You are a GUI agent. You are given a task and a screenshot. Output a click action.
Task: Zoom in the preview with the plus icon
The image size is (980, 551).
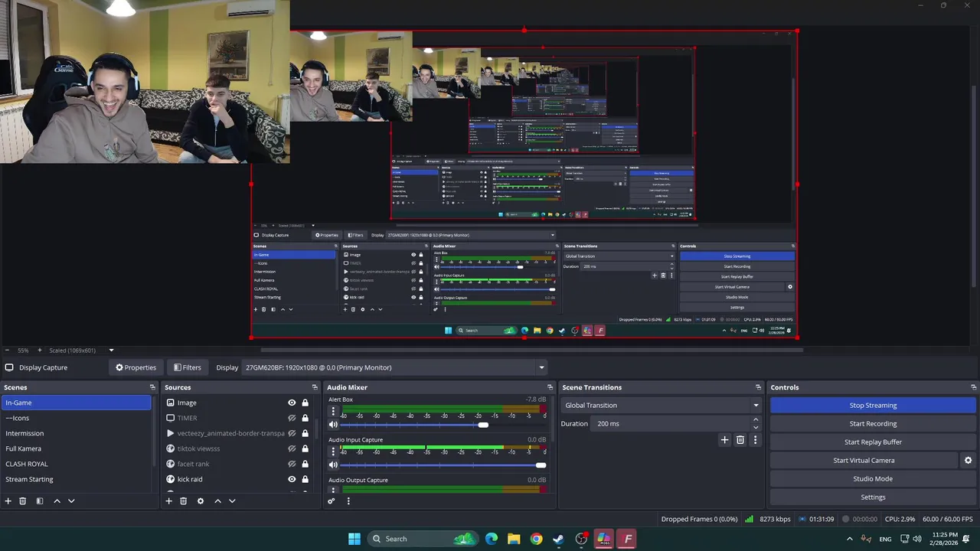[x=40, y=350]
